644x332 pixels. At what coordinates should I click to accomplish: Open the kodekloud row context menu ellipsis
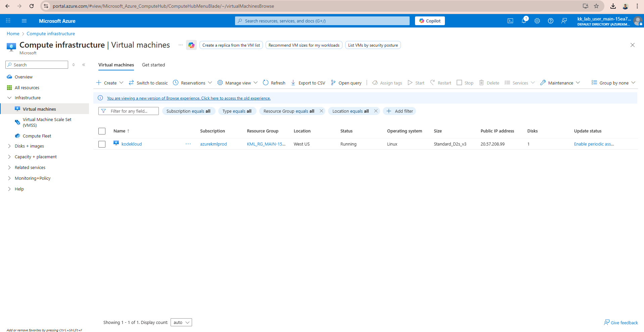tap(188, 144)
